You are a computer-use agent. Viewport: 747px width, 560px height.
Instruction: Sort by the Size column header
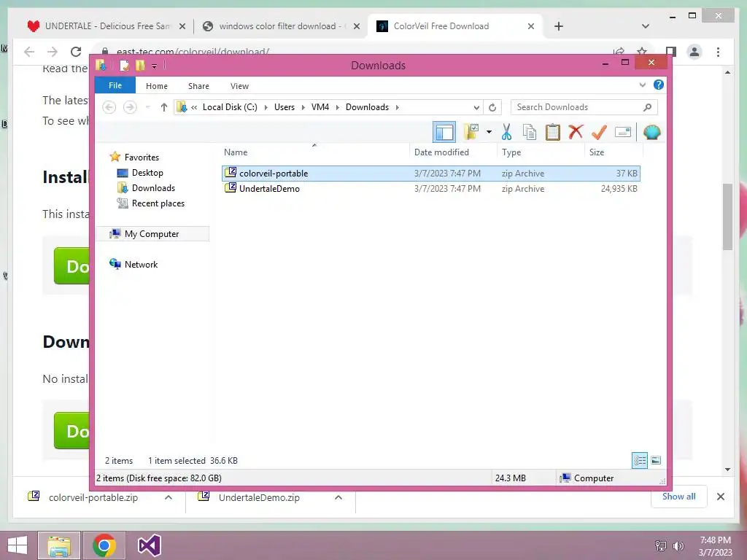pos(614,152)
